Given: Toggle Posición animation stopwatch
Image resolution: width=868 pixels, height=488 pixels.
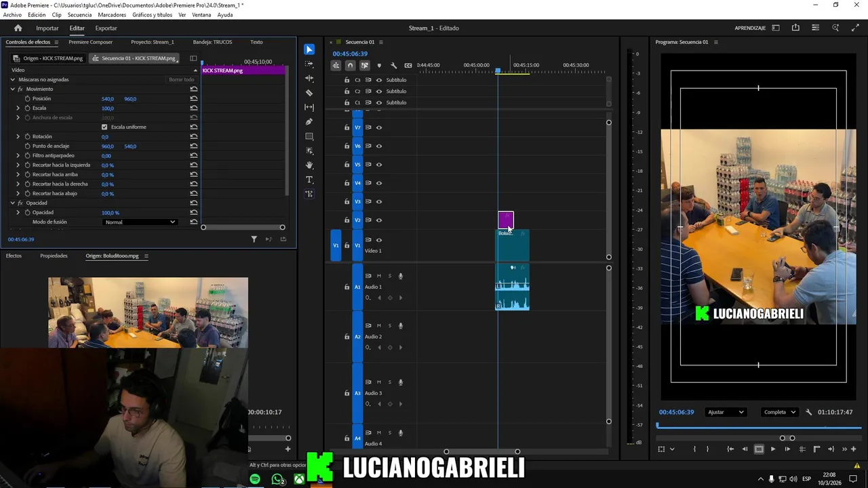Looking at the screenshot, I should 28,99.
